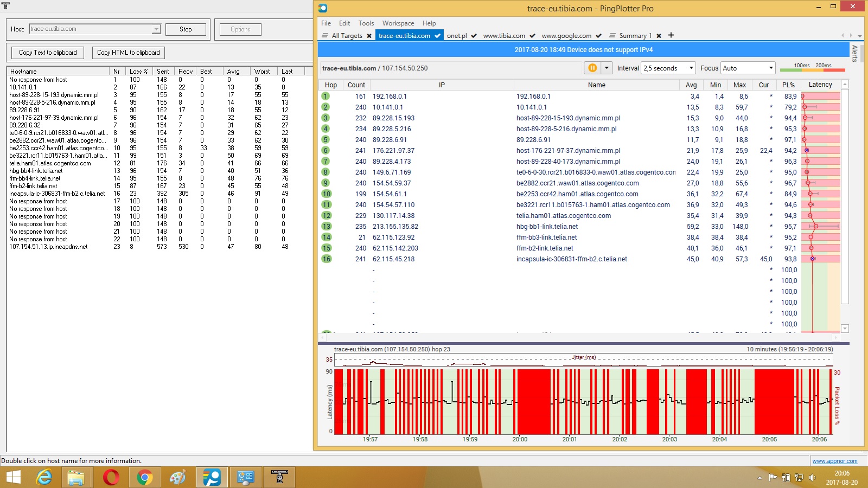
Task: Click the checkmark on the onet.pl tab
Action: point(474,36)
